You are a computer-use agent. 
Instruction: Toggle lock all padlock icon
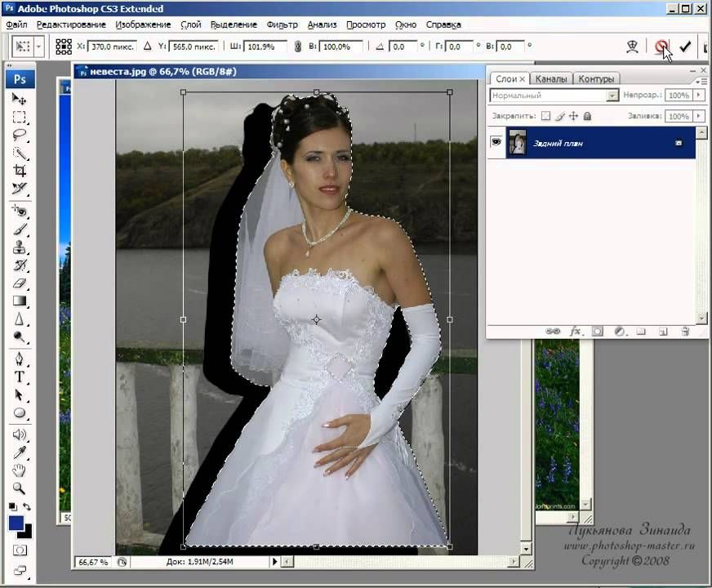click(587, 116)
